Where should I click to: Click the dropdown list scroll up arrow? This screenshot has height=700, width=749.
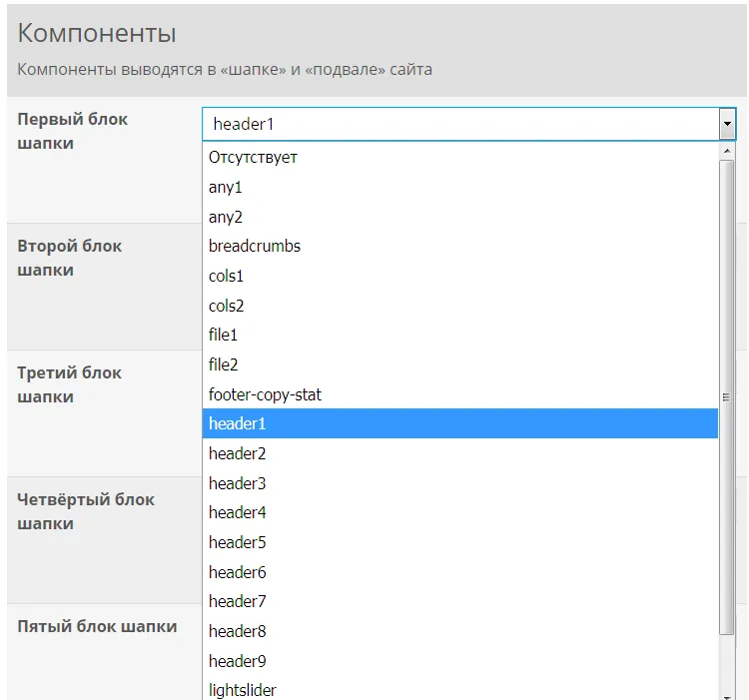(727, 151)
